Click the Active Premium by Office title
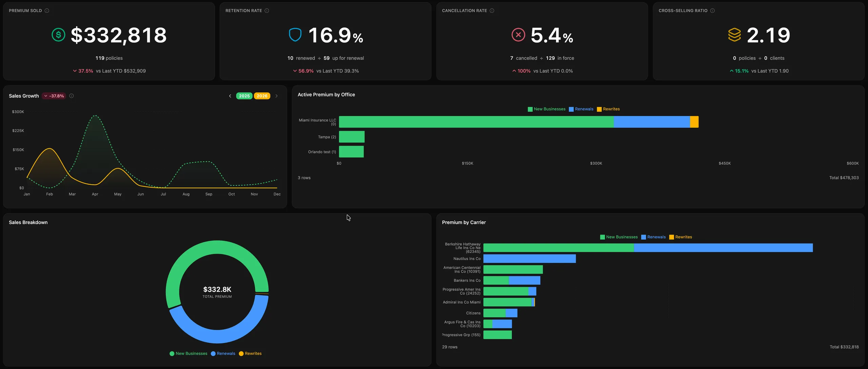The image size is (868, 369). [326, 95]
